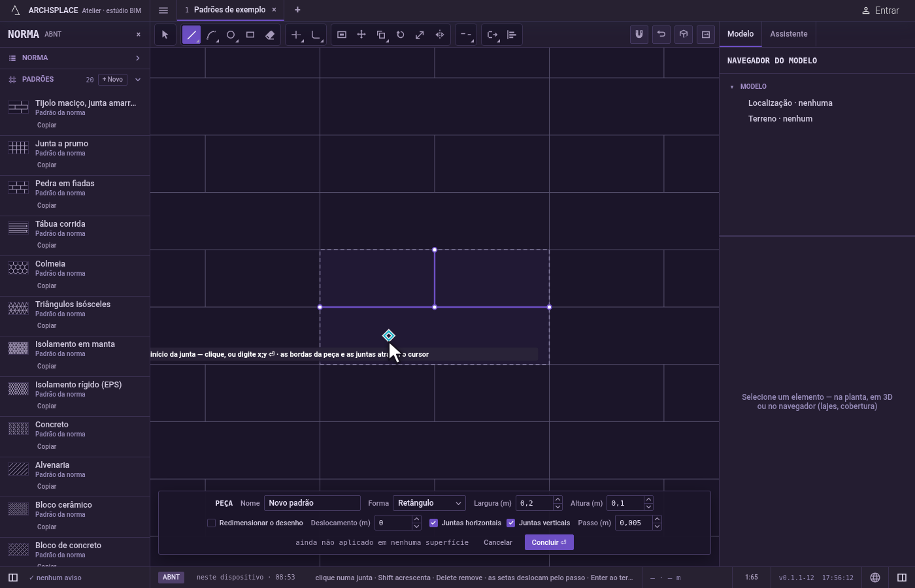This screenshot has width=915, height=588.
Task: Click the Concreto pattern thumbnail
Action: click(18, 429)
